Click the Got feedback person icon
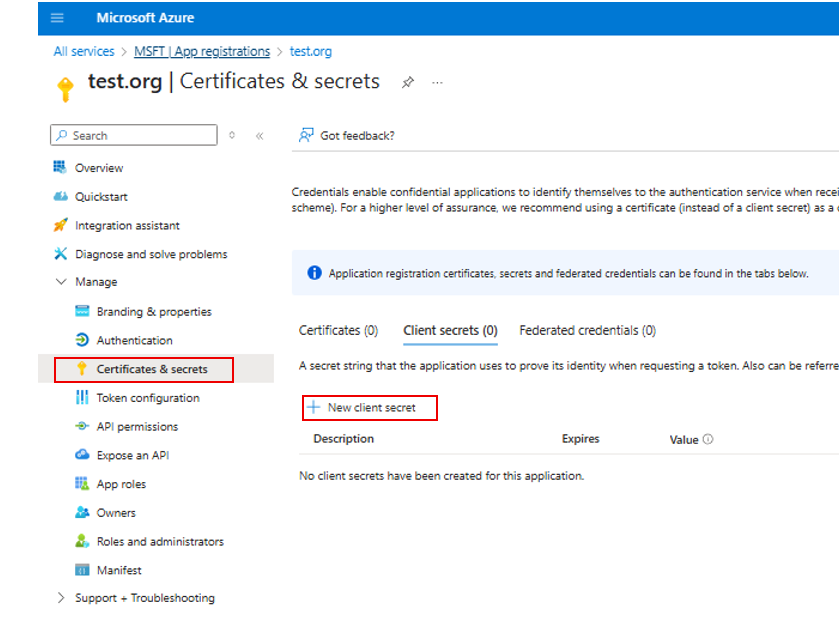Screen dimensions: 839x621 click(x=306, y=135)
